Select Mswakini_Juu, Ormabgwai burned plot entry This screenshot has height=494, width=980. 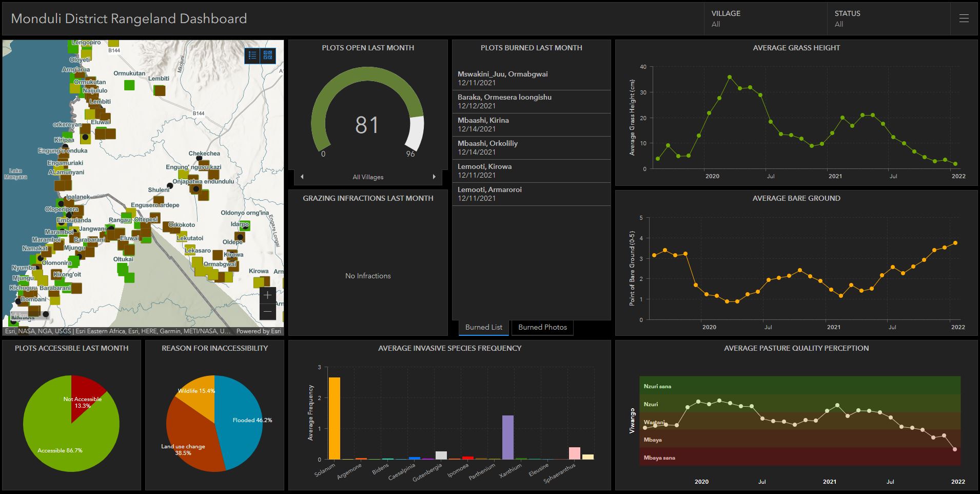(531, 78)
